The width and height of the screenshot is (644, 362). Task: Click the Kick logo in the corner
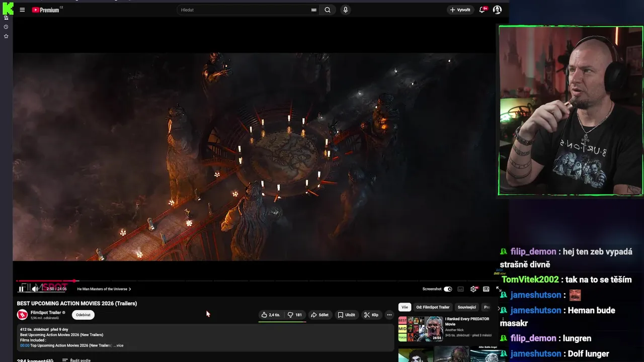(8, 8)
